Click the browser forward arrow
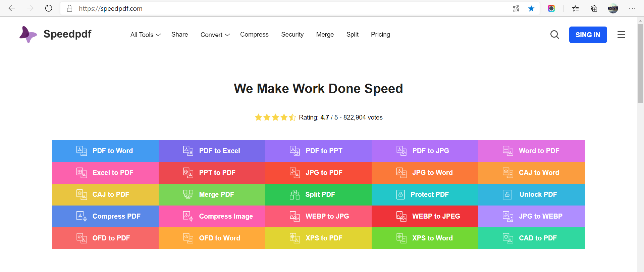The width and height of the screenshot is (644, 272). (x=30, y=8)
